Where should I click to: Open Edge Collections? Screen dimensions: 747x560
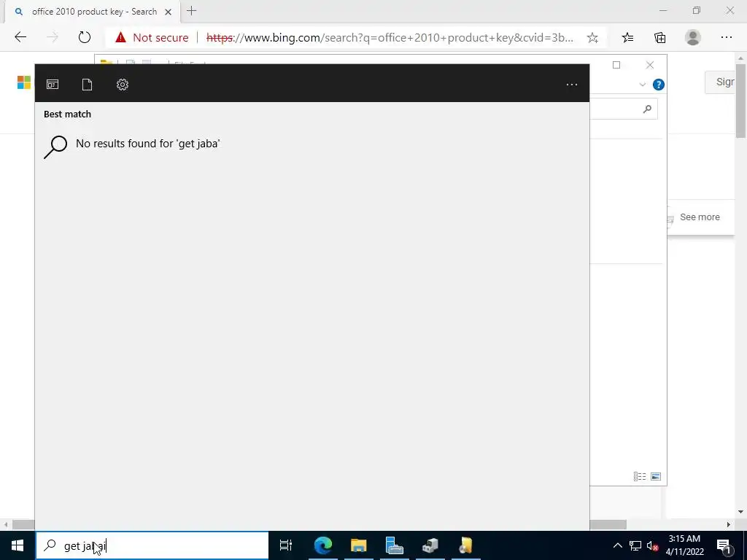(659, 38)
